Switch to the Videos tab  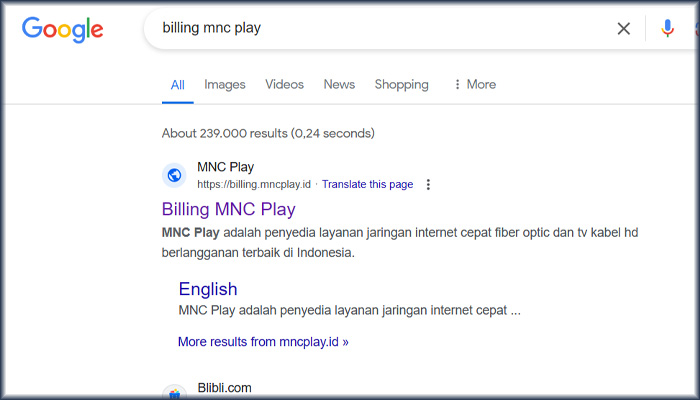coord(284,84)
